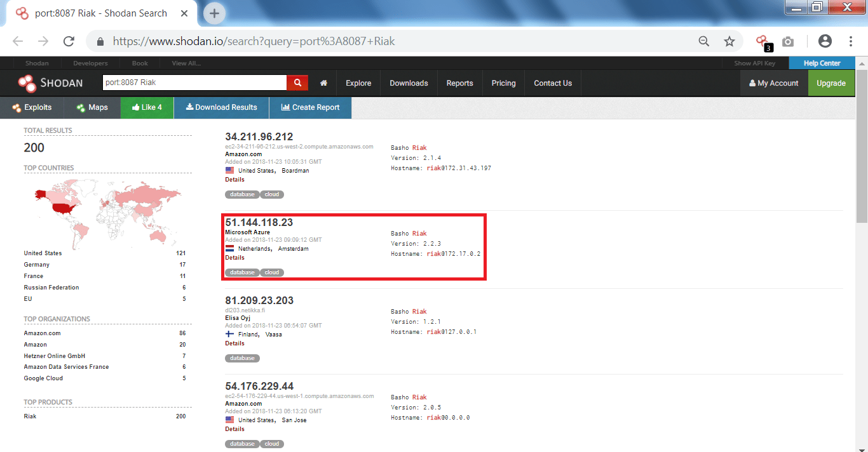Click the database tag under 81.209.23.203
The image size is (868, 452).
242,358
